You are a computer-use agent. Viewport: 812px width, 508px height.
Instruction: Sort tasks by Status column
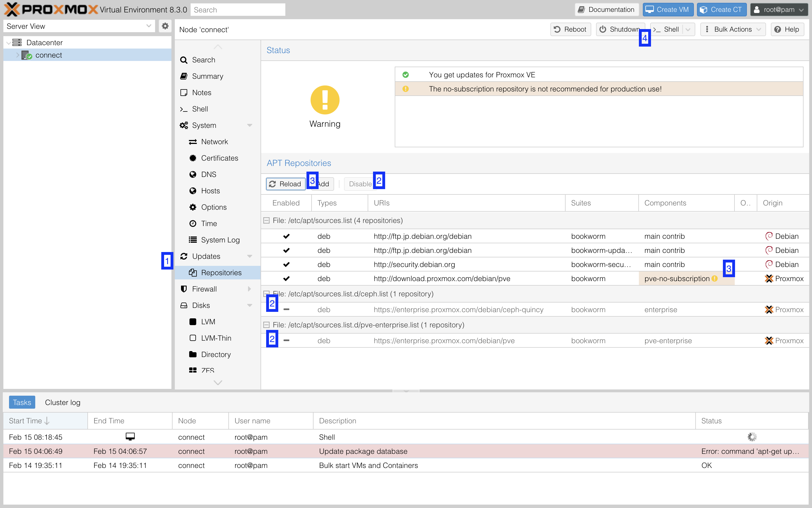(752, 421)
